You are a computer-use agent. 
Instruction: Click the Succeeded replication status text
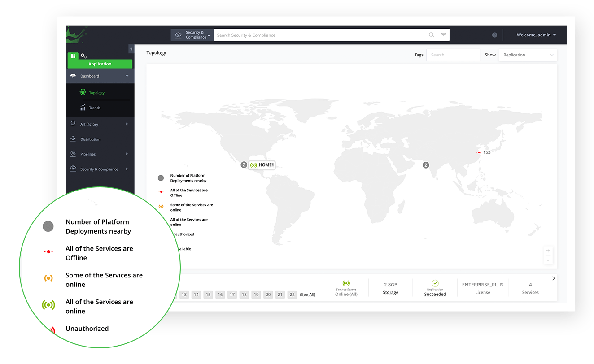[x=435, y=295]
